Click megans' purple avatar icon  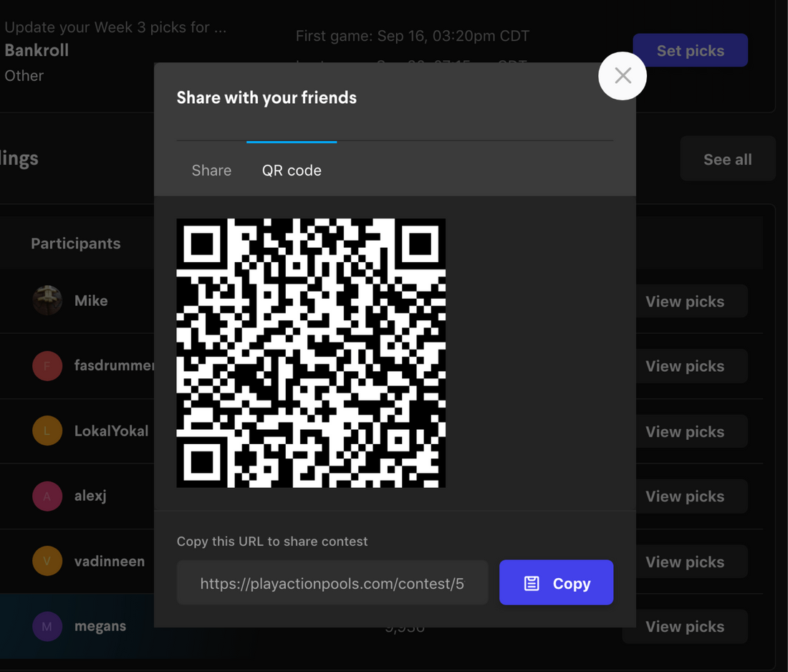(x=47, y=626)
